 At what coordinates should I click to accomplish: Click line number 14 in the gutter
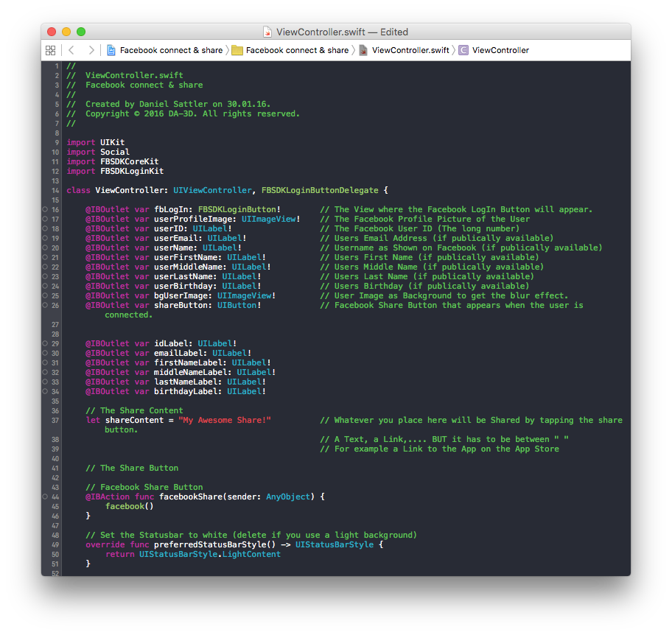point(55,191)
